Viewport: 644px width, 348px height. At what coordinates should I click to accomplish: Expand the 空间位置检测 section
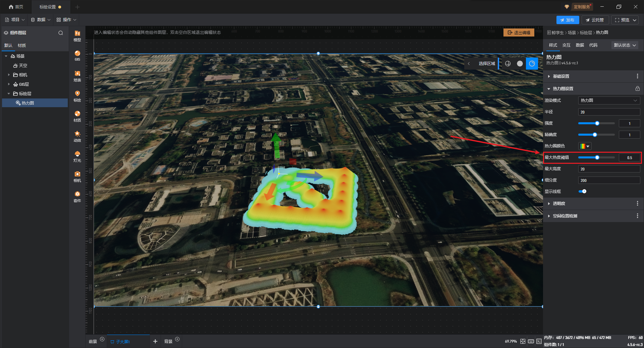(x=549, y=216)
